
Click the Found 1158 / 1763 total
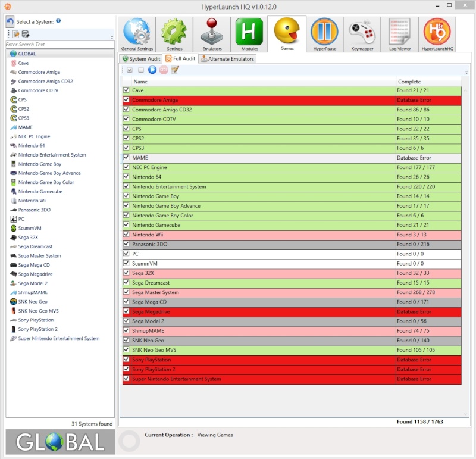420,421
